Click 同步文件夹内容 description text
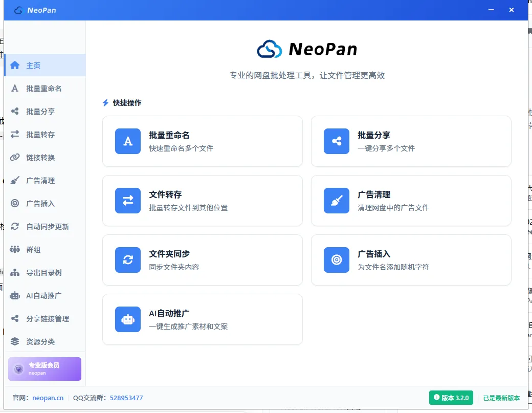 click(174, 267)
